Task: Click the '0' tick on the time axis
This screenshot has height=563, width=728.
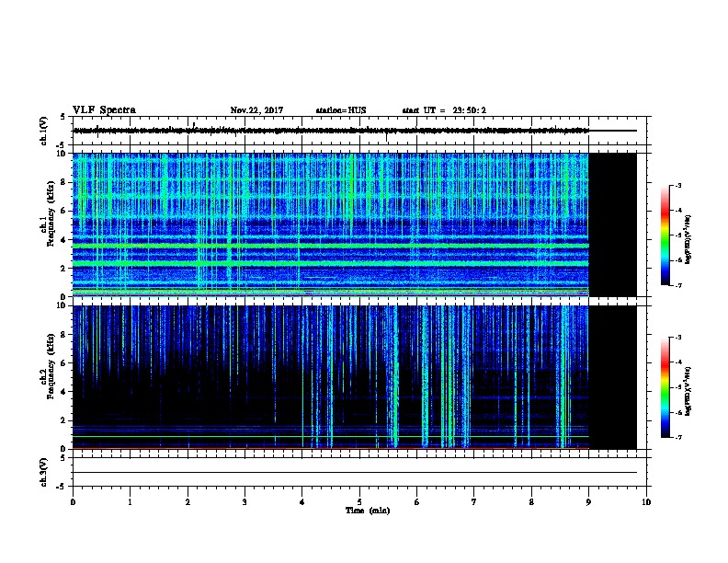Action: click(73, 501)
